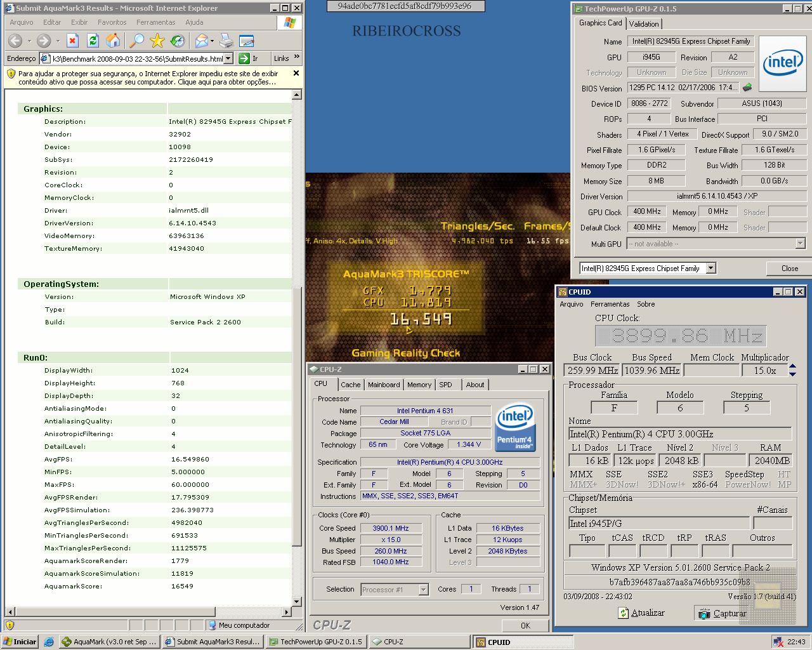This screenshot has height=650, width=812.
Task: Open the Ferramentas menu in CPUID
Action: (x=610, y=304)
